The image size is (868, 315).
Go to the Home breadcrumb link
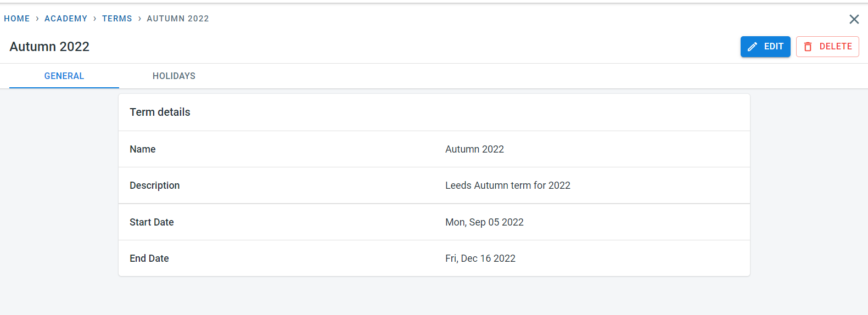point(17,19)
